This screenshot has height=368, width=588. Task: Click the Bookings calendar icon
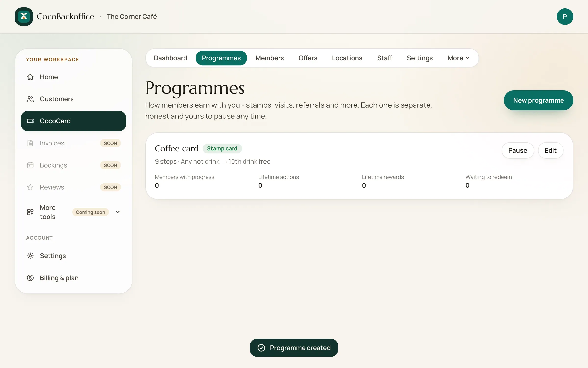[x=30, y=165]
